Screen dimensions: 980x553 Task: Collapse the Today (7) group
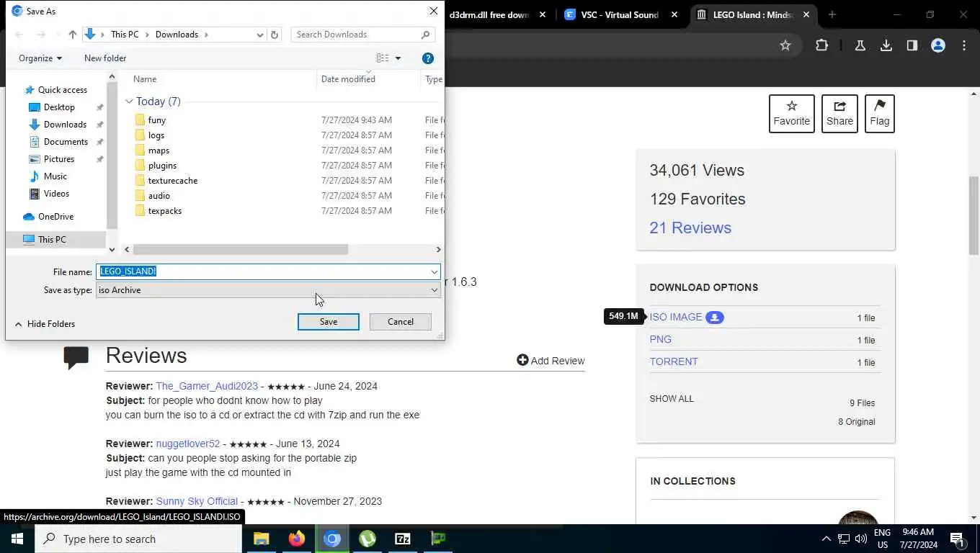[x=129, y=102]
